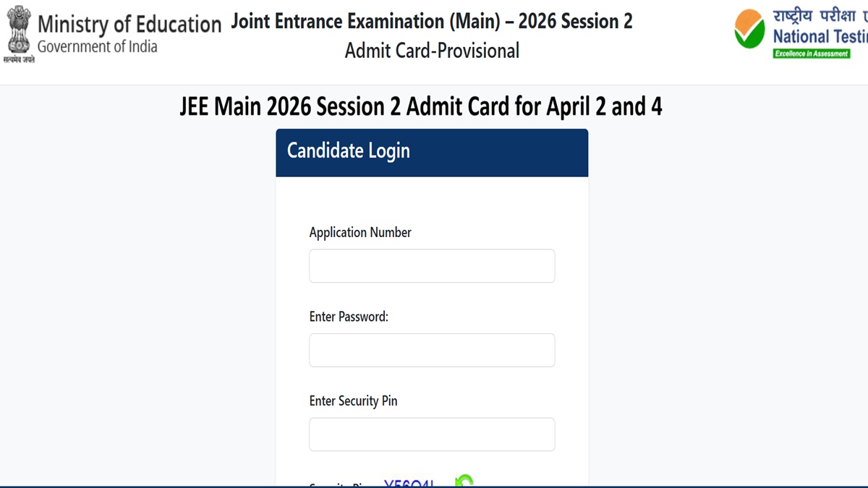Click the Application Number label
868x488 pixels.
coord(360,232)
